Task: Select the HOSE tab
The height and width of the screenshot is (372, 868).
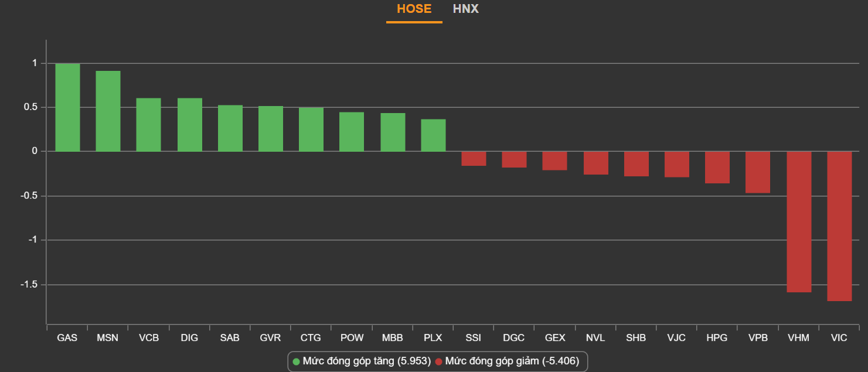Action: coord(414,9)
